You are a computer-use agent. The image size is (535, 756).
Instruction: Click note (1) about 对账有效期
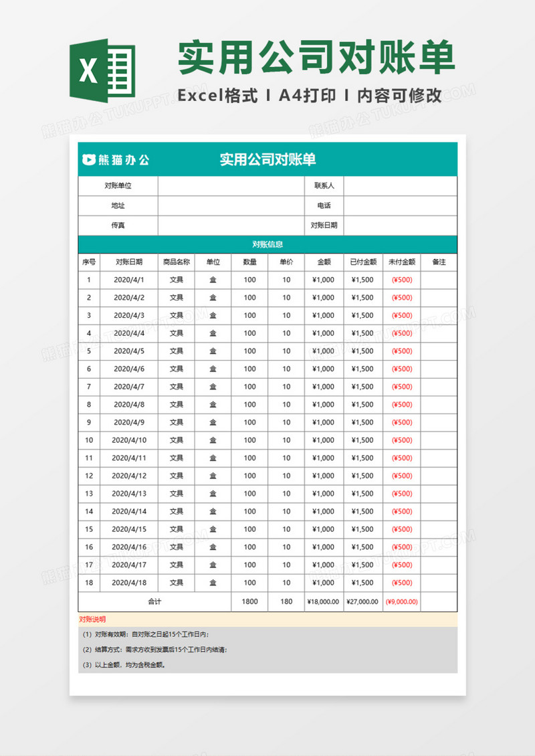click(x=146, y=634)
